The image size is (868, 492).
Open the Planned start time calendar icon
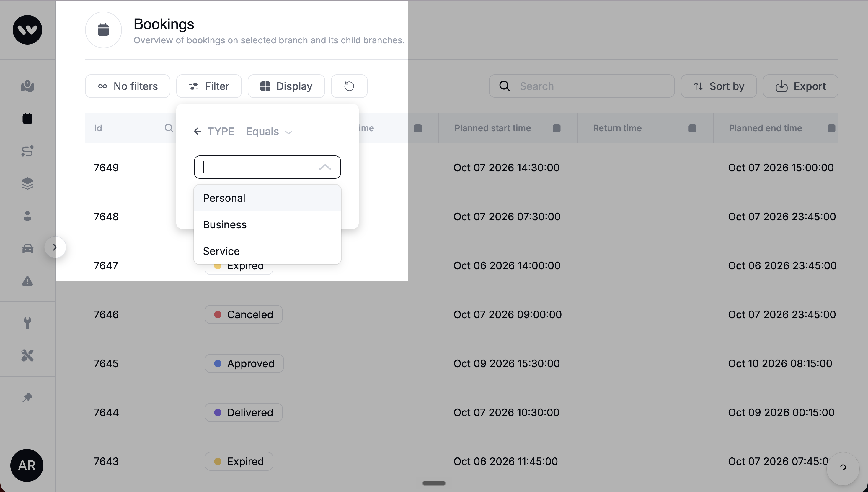pos(557,128)
